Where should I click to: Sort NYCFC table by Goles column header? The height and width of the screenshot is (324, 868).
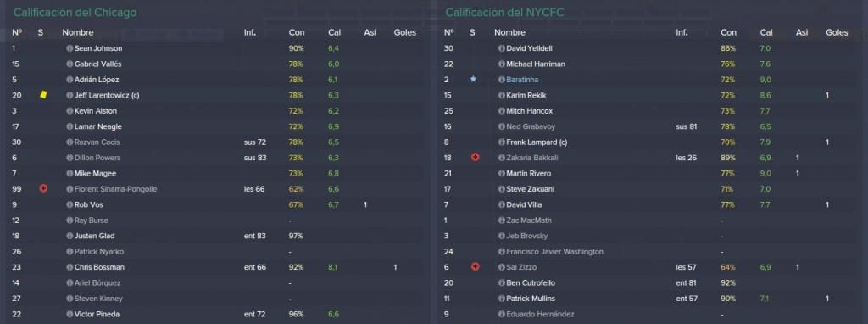pyautogui.click(x=837, y=33)
